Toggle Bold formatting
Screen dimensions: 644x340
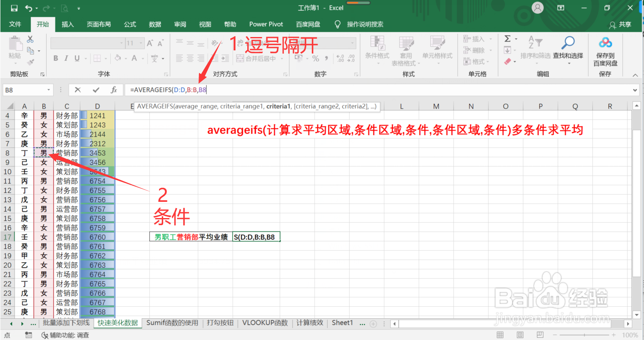coord(56,58)
